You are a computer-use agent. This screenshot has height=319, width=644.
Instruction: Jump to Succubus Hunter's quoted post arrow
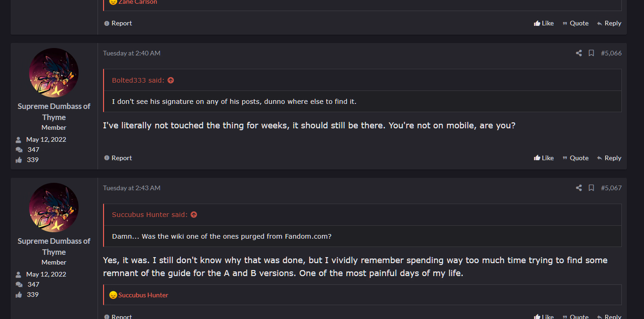(x=194, y=215)
